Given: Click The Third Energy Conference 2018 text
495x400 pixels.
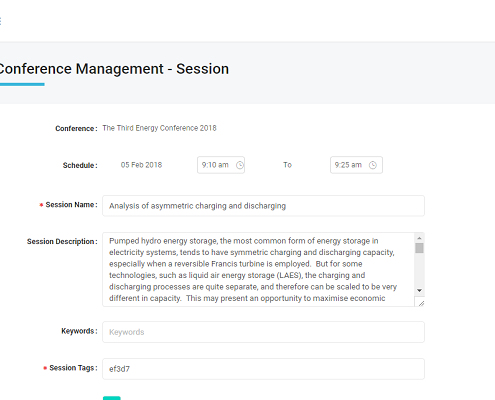Looking at the screenshot, I should coord(159,128).
